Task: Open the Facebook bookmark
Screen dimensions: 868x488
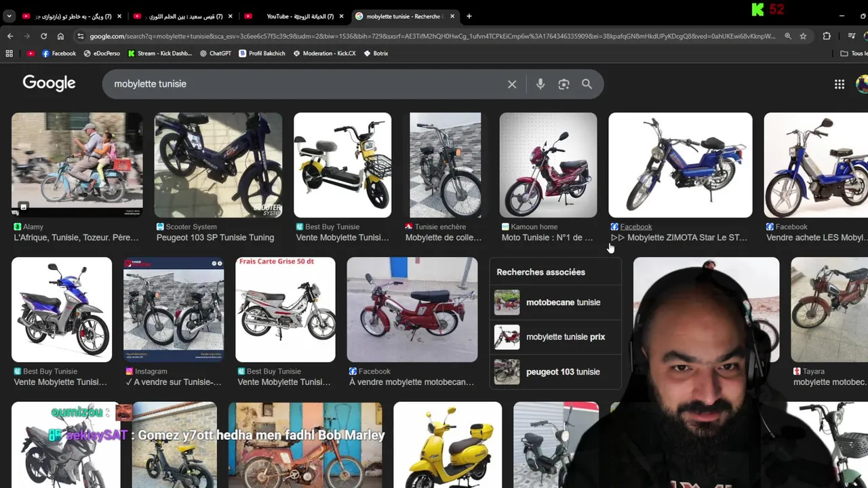Action: click(59, 53)
